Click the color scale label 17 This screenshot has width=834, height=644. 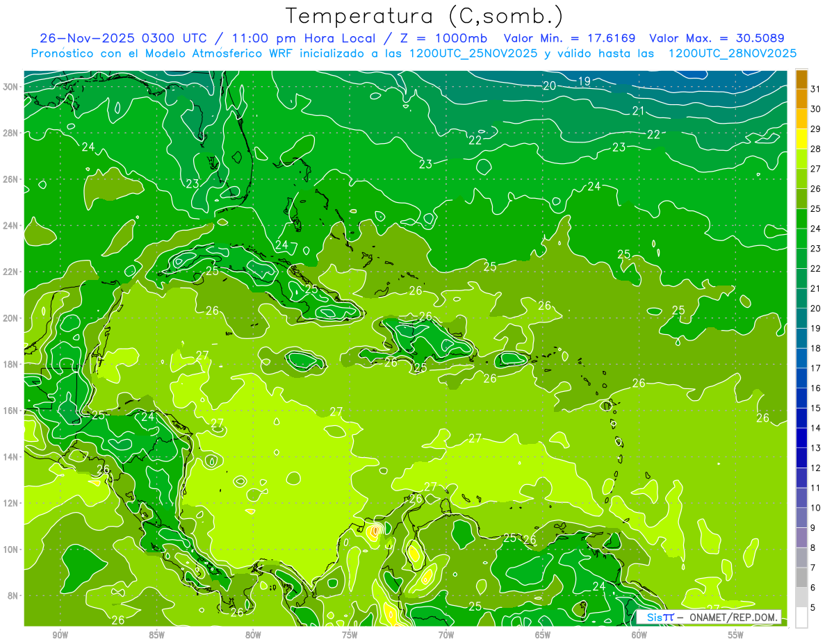816,368
